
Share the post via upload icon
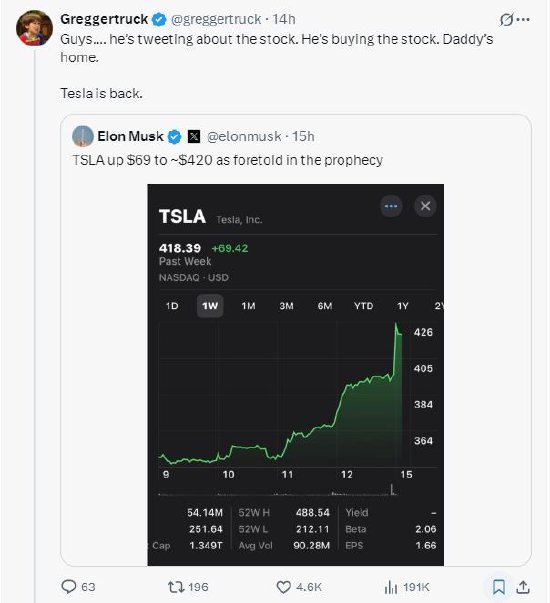pyautogui.click(x=523, y=587)
